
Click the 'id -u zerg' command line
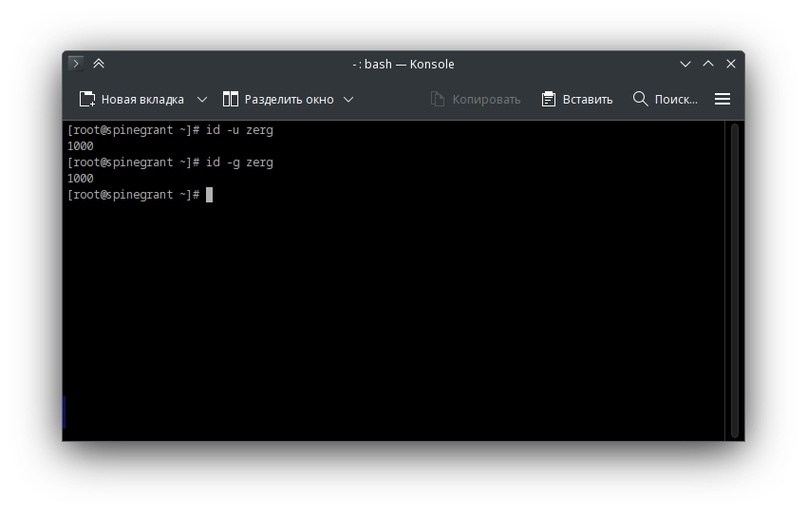click(170, 130)
